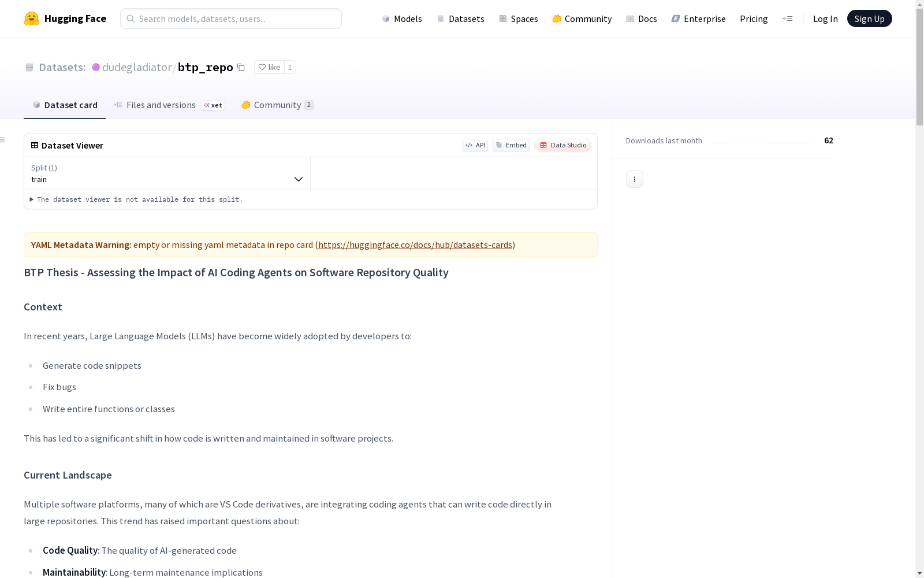Open Data Studio
Viewport: 924px width, 578px height.
pos(563,145)
